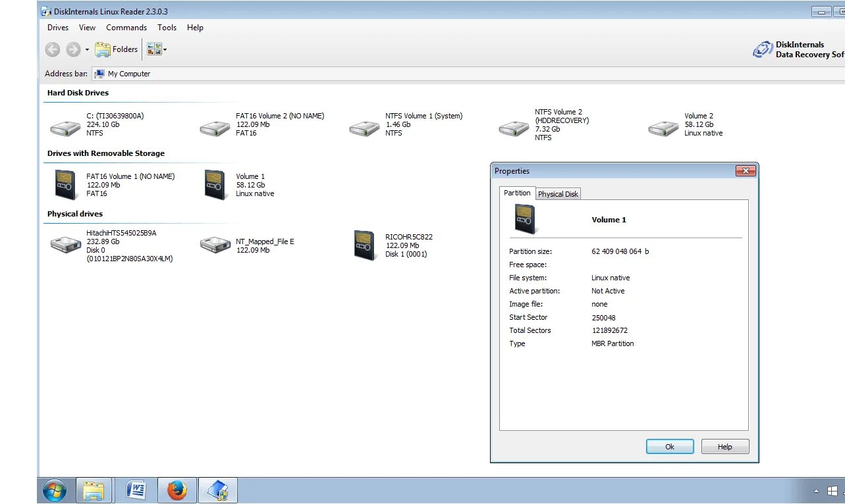The height and width of the screenshot is (504, 845).
Task: Select the RICOHR5C822 card reader icon
Action: pos(365,245)
